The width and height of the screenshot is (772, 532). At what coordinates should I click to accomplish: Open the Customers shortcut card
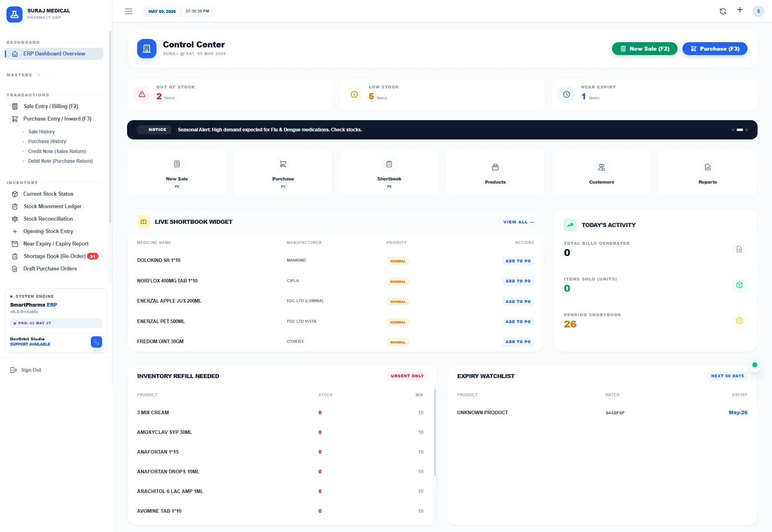click(x=602, y=172)
